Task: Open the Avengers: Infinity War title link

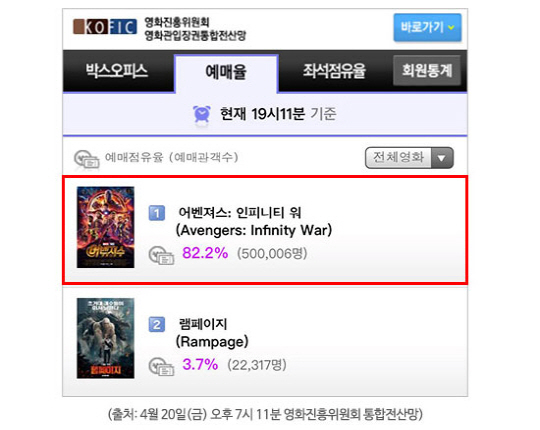Action: click(254, 221)
